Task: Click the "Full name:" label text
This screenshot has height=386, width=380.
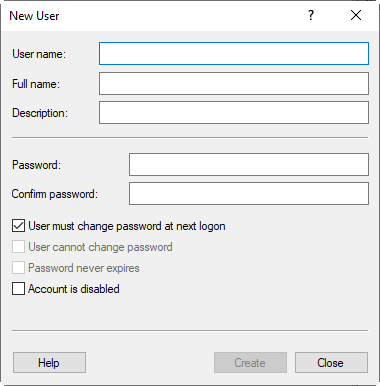Action: [36, 84]
